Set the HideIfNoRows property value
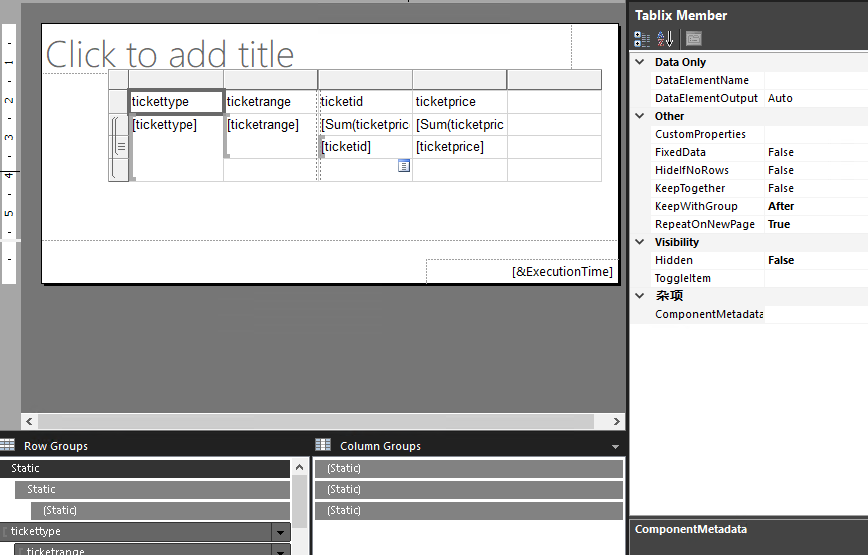Image resolution: width=868 pixels, height=555 pixels. (816, 170)
